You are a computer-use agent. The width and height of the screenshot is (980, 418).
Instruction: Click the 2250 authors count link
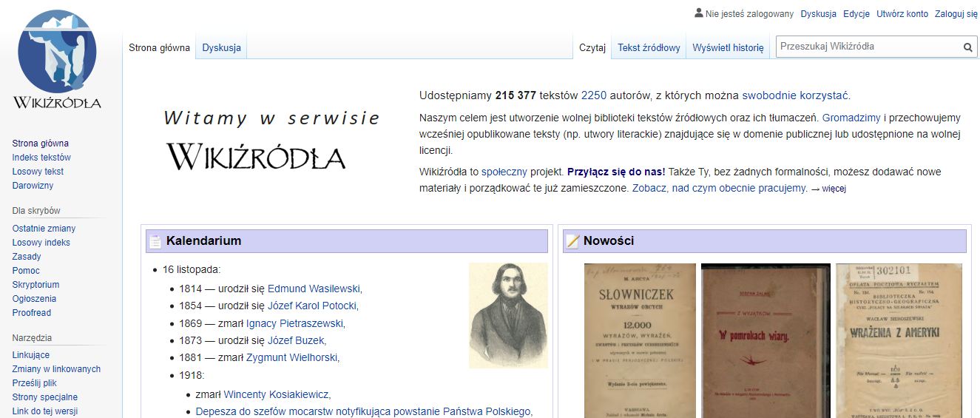click(x=594, y=95)
